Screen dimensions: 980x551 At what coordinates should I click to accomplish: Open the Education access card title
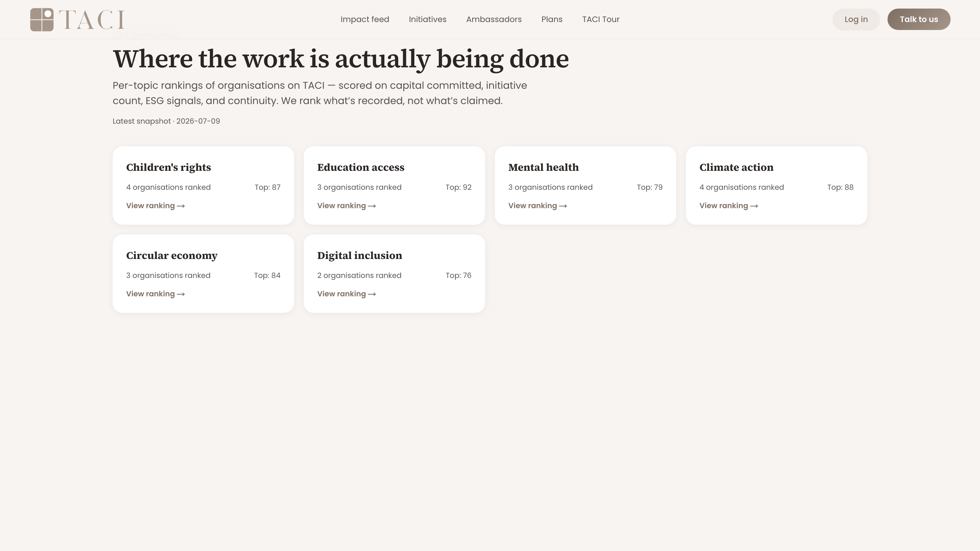click(361, 168)
